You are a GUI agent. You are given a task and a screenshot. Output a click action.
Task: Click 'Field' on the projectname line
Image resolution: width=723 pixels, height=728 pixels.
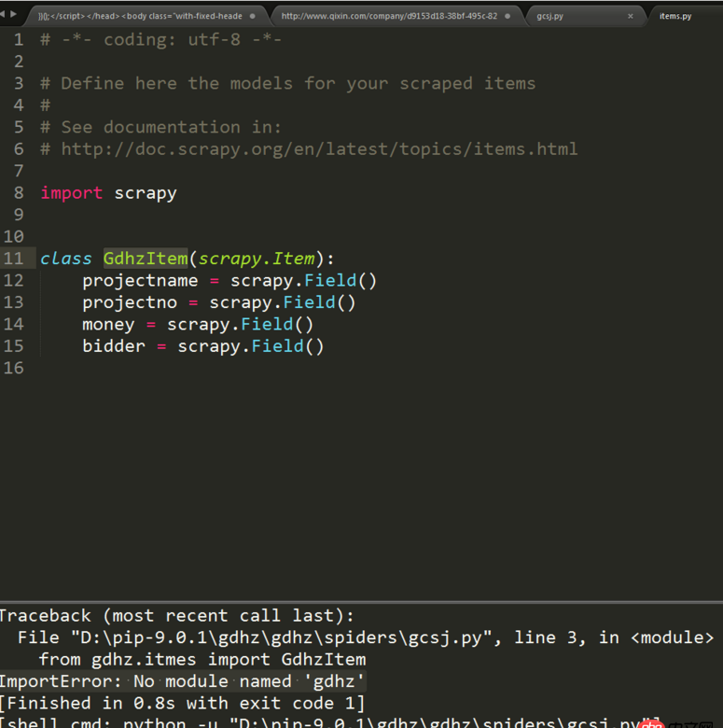tap(330, 280)
